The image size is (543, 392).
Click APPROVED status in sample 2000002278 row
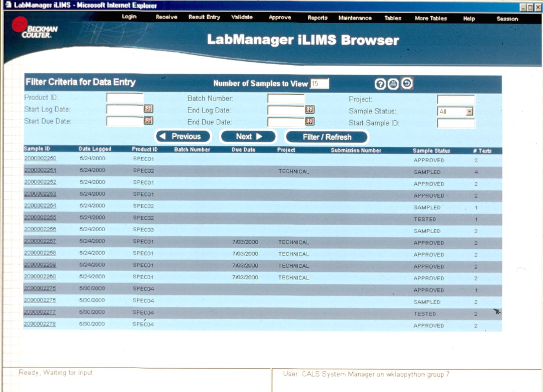coord(429,326)
